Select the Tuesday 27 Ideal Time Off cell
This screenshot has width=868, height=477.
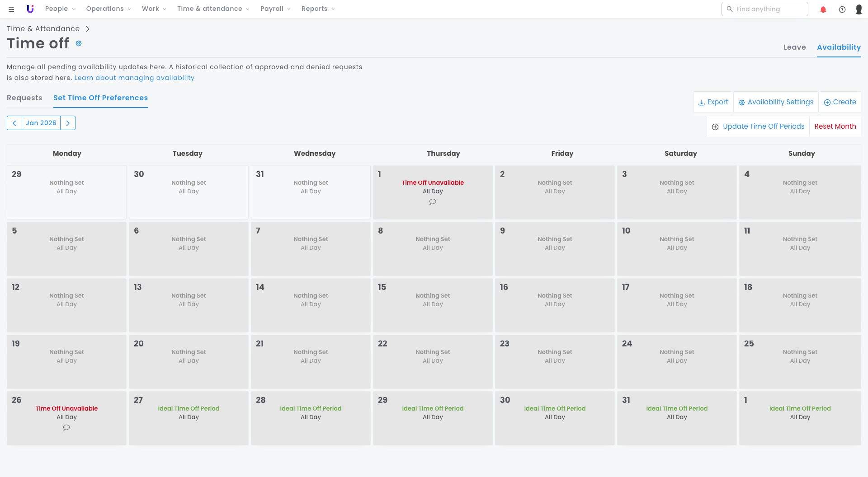(x=189, y=418)
